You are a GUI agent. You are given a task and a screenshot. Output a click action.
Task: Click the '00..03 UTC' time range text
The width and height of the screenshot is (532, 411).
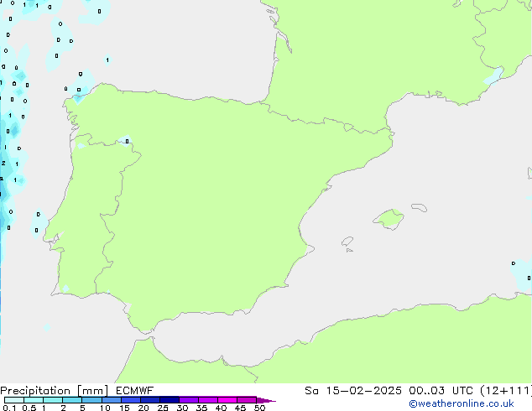coord(441,391)
